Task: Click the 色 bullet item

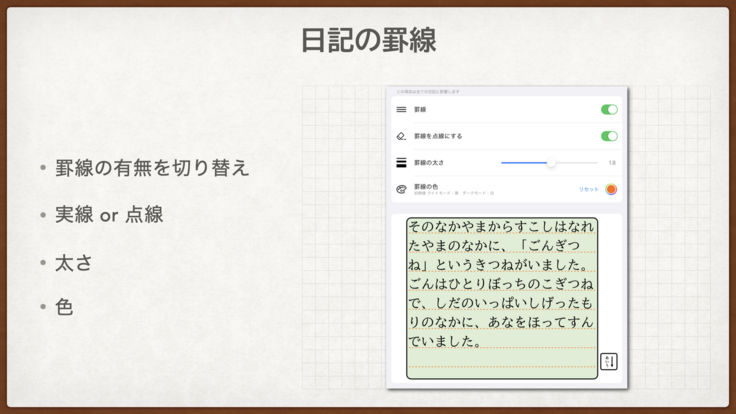Action: click(x=64, y=307)
